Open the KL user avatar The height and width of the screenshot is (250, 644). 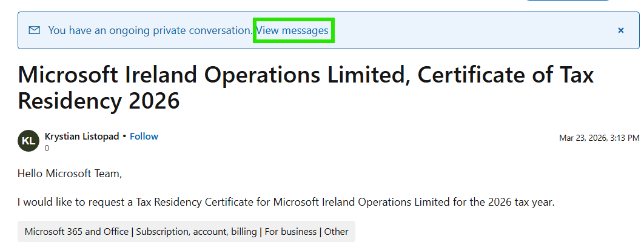(29, 141)
